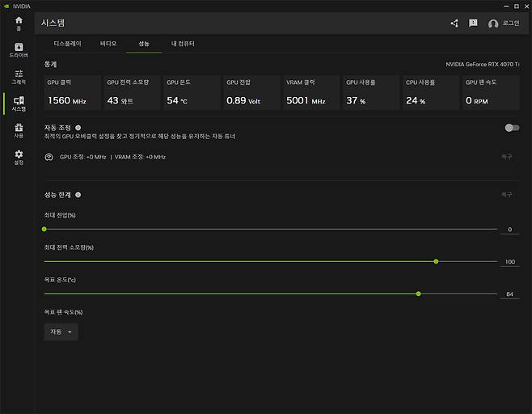
Task: Switch to the 비디오 tab
Action: point(108,43)
